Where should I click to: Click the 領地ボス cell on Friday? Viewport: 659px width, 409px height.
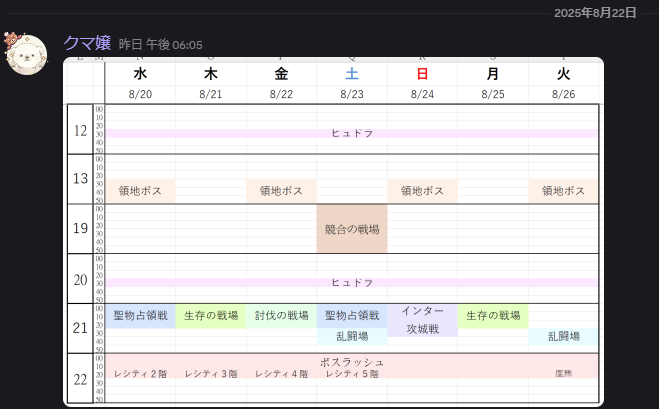coord(281,191)
